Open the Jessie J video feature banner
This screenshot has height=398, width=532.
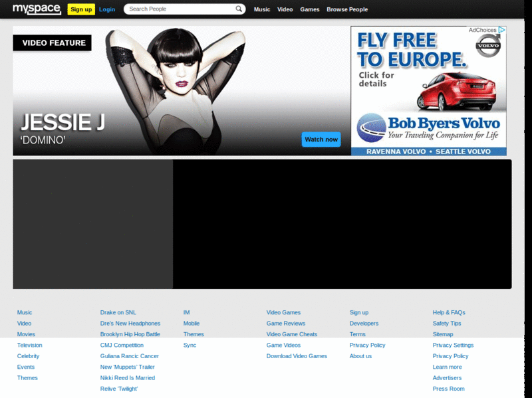(x=182, y=90)
